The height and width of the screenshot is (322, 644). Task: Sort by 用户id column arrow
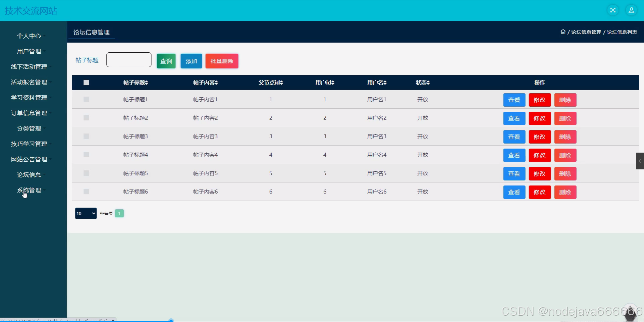coord(333,83)
